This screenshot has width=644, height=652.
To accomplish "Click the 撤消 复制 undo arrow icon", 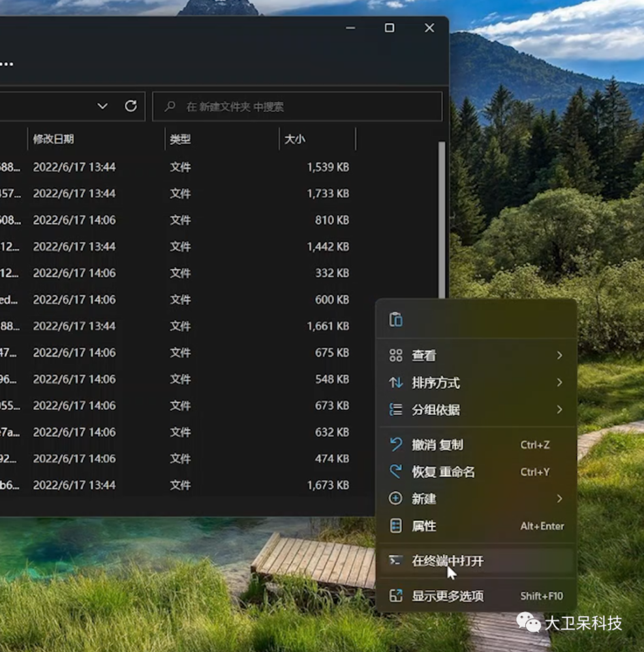I will (x=395, y=445).
